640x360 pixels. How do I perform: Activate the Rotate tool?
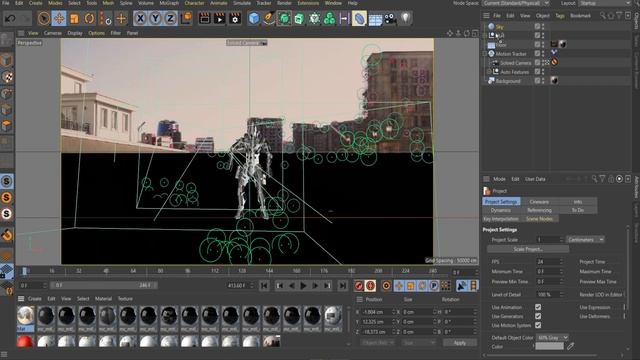[x=89, y=18]
